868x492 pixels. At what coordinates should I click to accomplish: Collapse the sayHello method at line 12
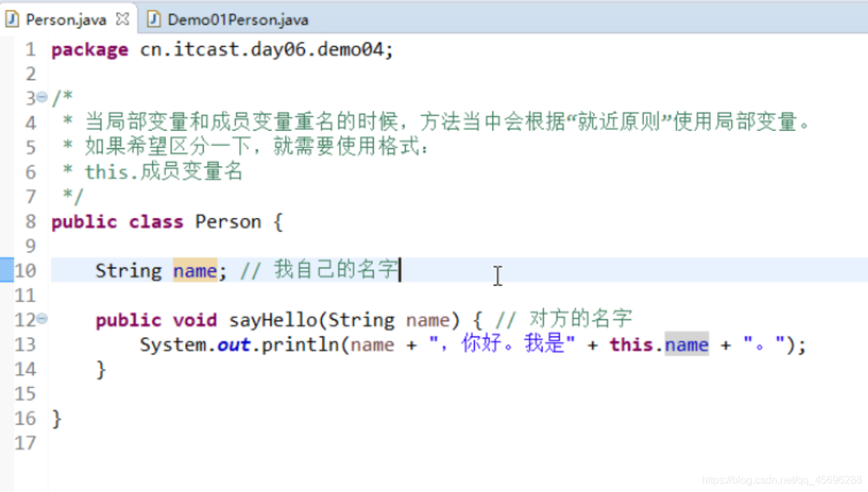(42, 319)
